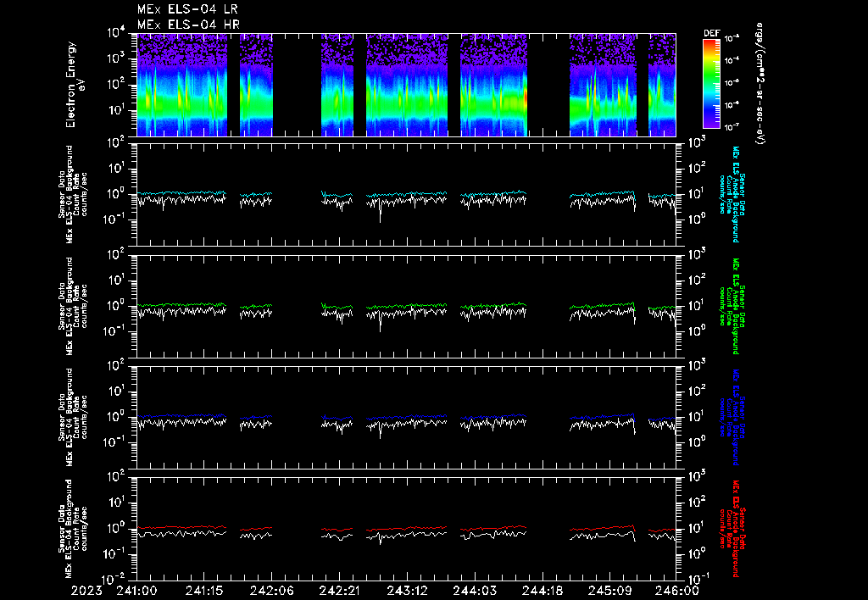The height and width of the screenshot is (600, 868).
Task: Click the '241:15' time axis label
Action: [204, 591]
